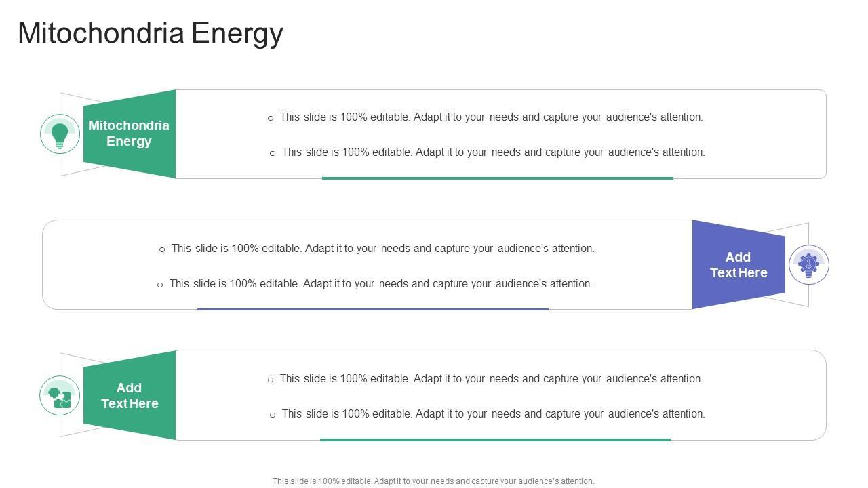Click the puzzle pieces icon in the bottom row
This screenshot has width=868, height=488.
[x=60, y=396]
